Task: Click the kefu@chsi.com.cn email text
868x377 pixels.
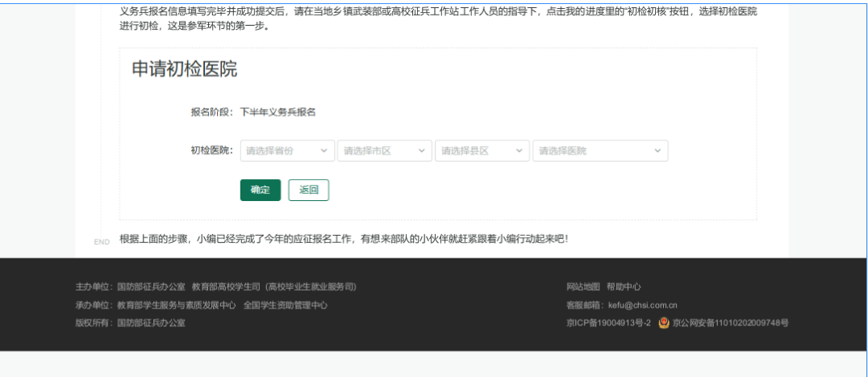Action: 643,305
